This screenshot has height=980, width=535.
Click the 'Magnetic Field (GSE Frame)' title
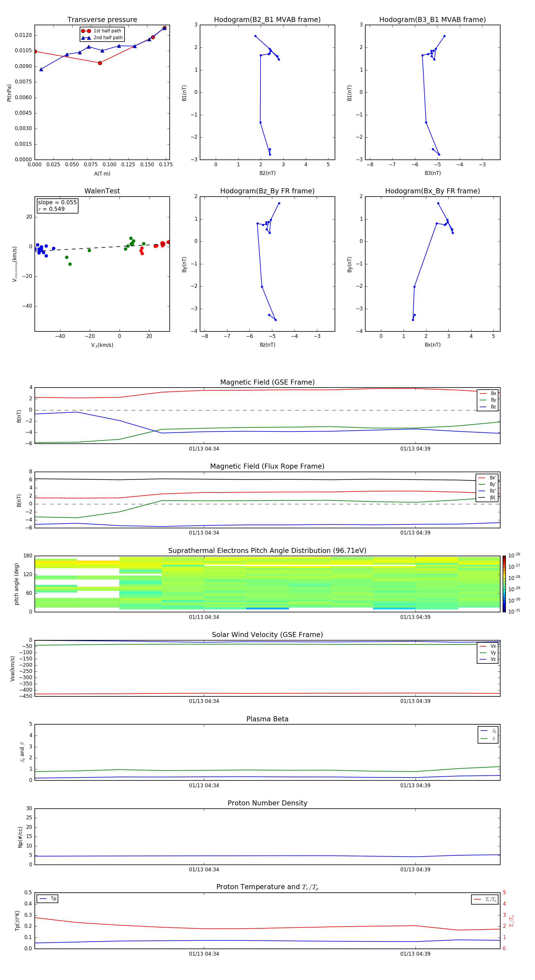(267, 382)
